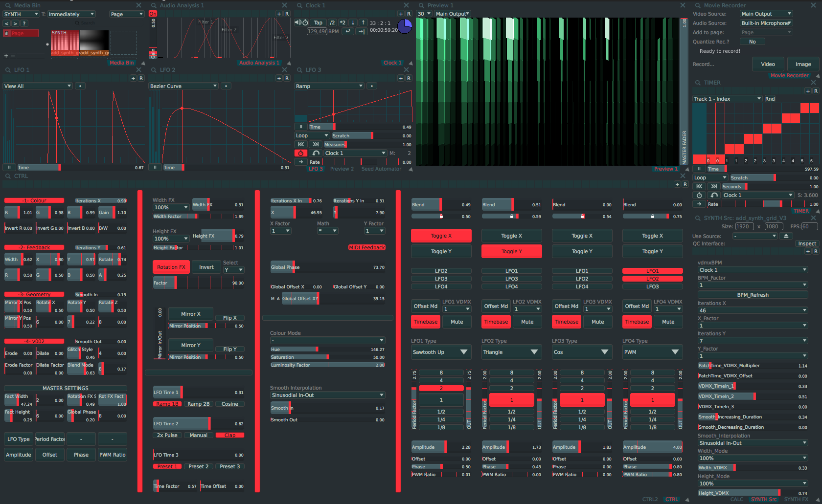The image size is (822, 504).
Task: Open the Sawtooth Up dropdown under LFO1 Type
Action: pyautogui.click(x=441, y=352)
